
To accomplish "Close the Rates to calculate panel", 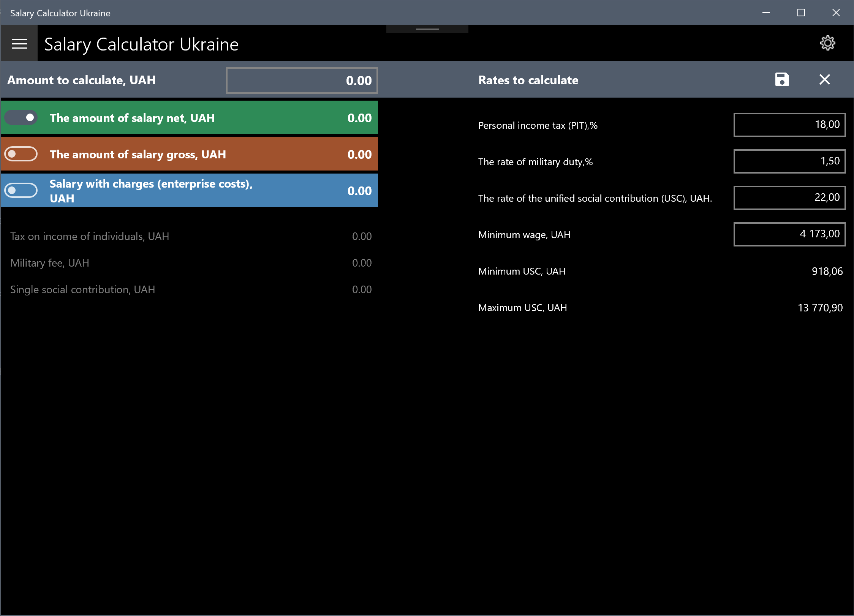I will 824,80.
